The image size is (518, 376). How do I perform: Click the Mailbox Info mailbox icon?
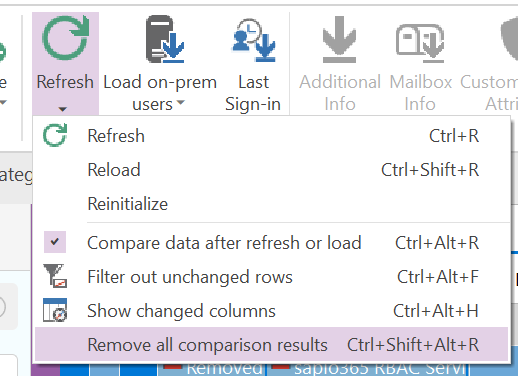pyautogui.click(x=420, y=43)
